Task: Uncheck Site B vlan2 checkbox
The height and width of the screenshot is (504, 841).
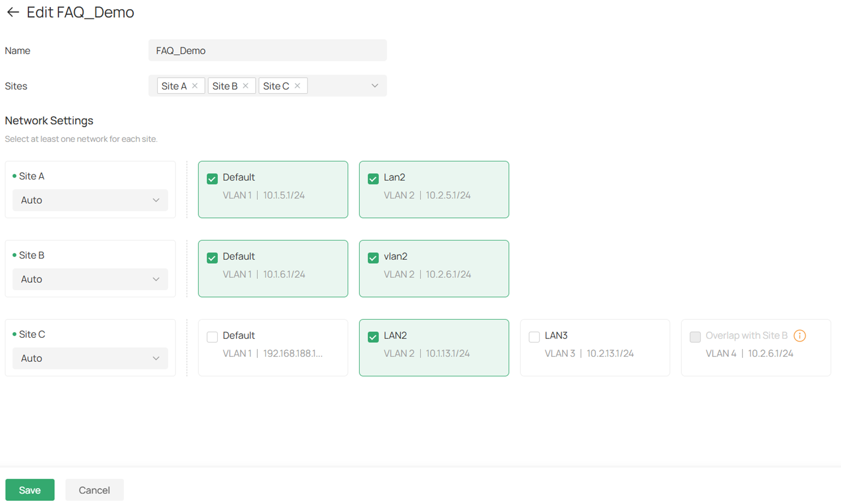Action: click(x=373, y=258)
